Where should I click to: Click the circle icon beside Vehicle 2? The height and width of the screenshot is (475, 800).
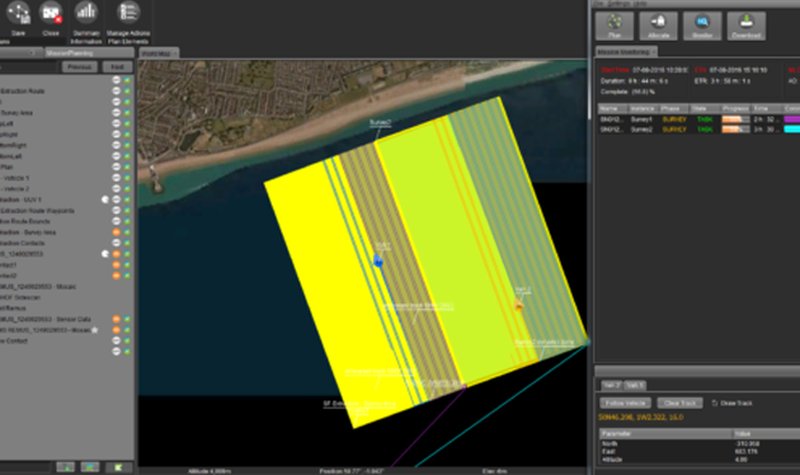tap(117, 188)
